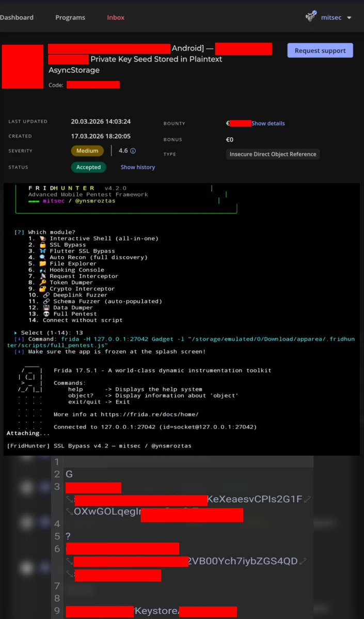Click the SSL Bypass lock icon
Image resolution: width=364 pixels, height=619 pixels.
click(43, 245)
